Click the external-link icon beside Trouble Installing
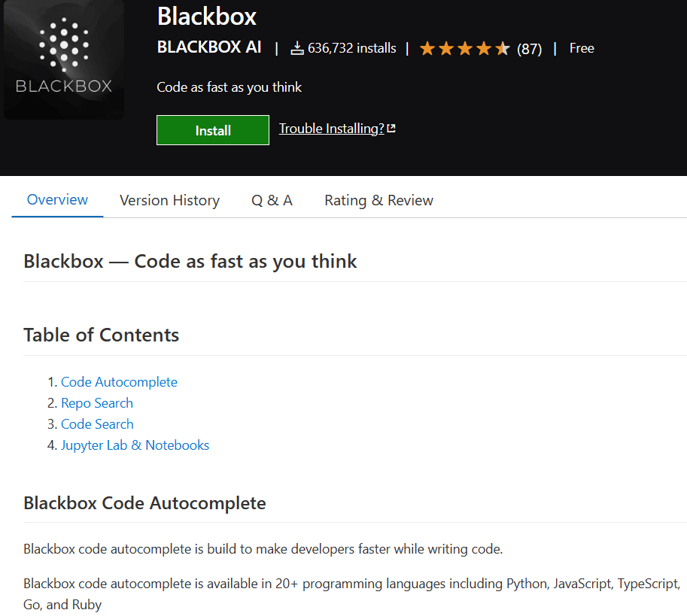 point(391,129)
